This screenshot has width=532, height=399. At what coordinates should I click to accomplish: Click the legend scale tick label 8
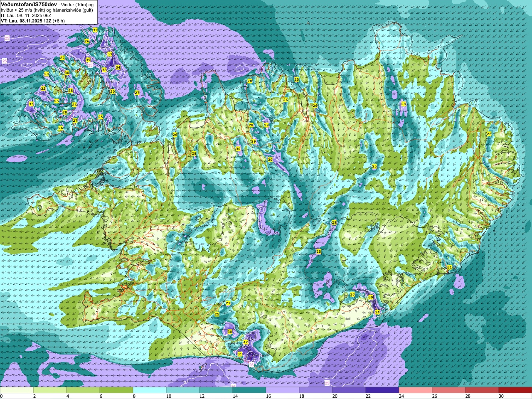pos(134,396)
